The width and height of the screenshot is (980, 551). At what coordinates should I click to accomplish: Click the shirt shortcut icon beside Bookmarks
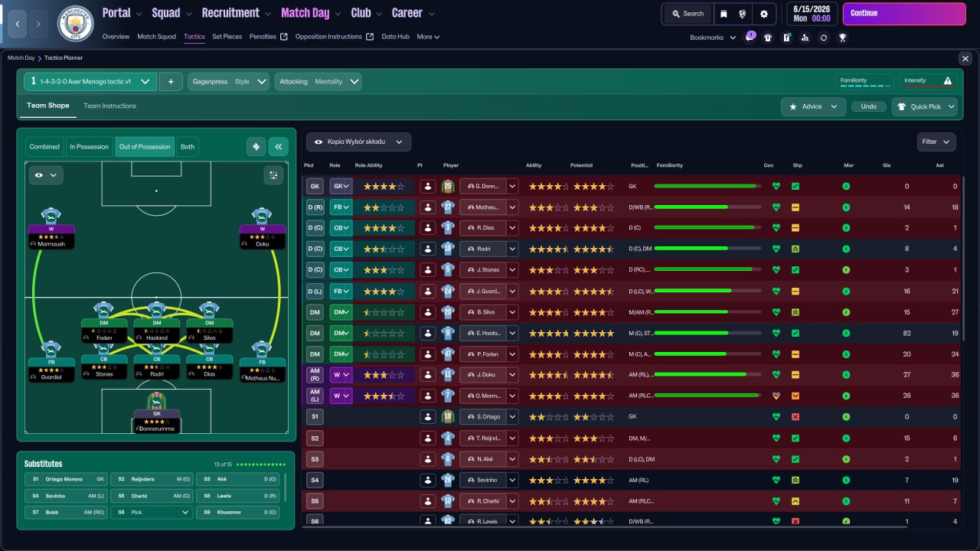[768, 37]
